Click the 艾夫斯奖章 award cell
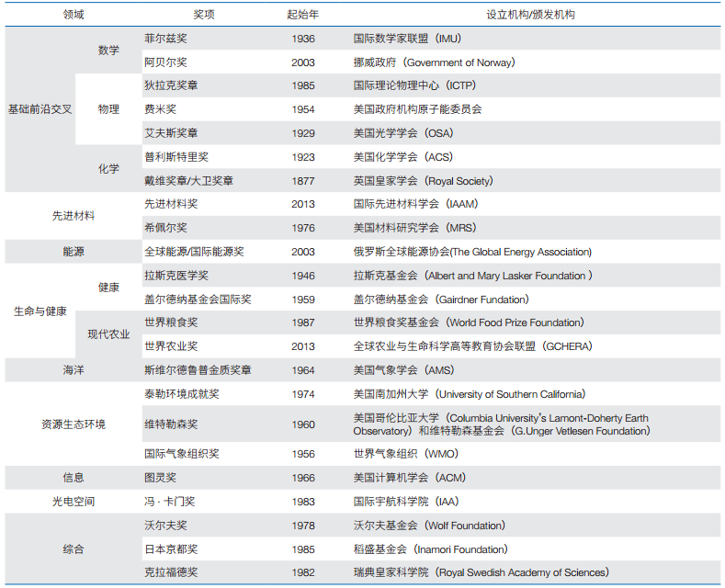Viewport: 725px width, 588px height. click(x=171, y=133)
